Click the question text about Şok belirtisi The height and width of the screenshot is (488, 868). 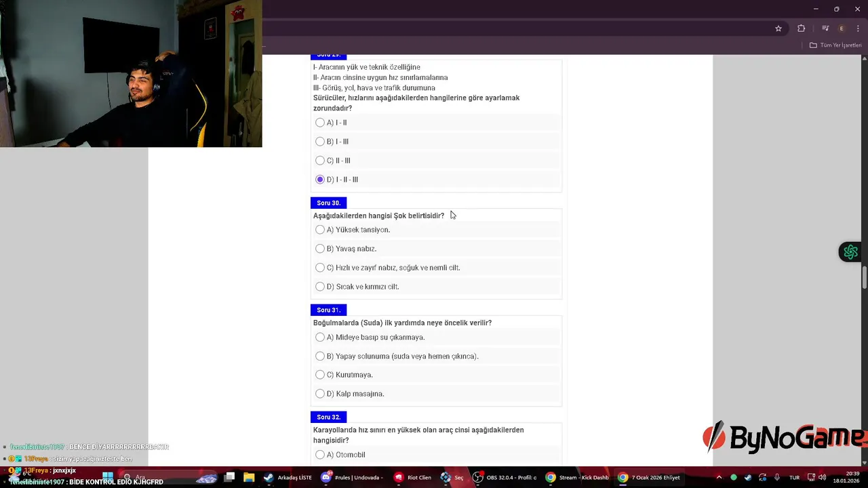click(378, 216)
